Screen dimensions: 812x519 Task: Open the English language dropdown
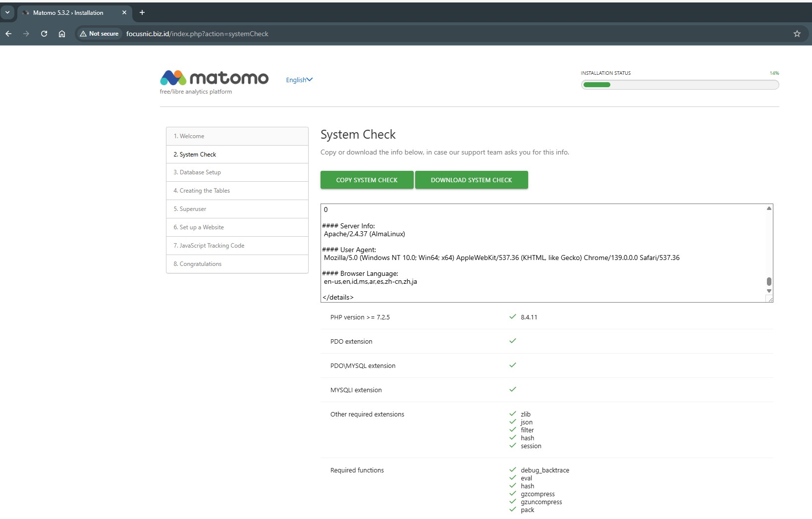click(299, 80)
